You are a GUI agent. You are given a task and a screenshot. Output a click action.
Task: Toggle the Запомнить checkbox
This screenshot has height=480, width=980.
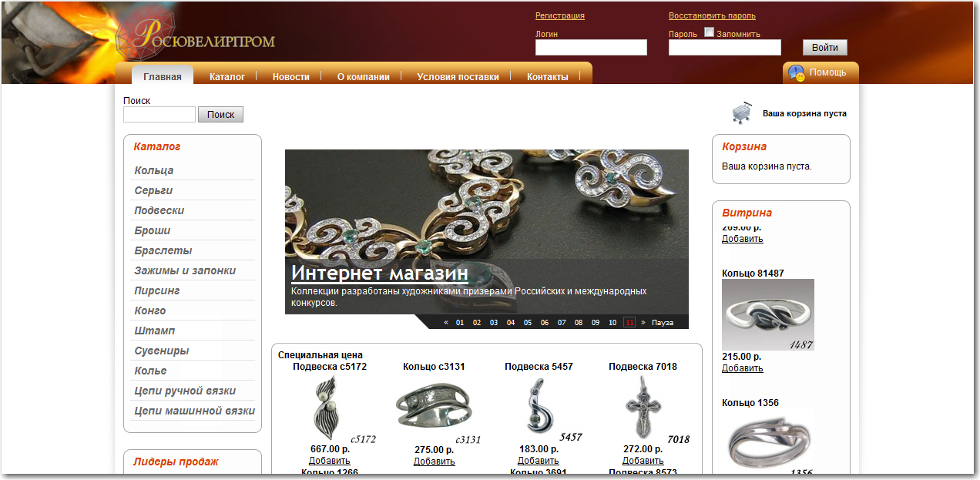710,32
